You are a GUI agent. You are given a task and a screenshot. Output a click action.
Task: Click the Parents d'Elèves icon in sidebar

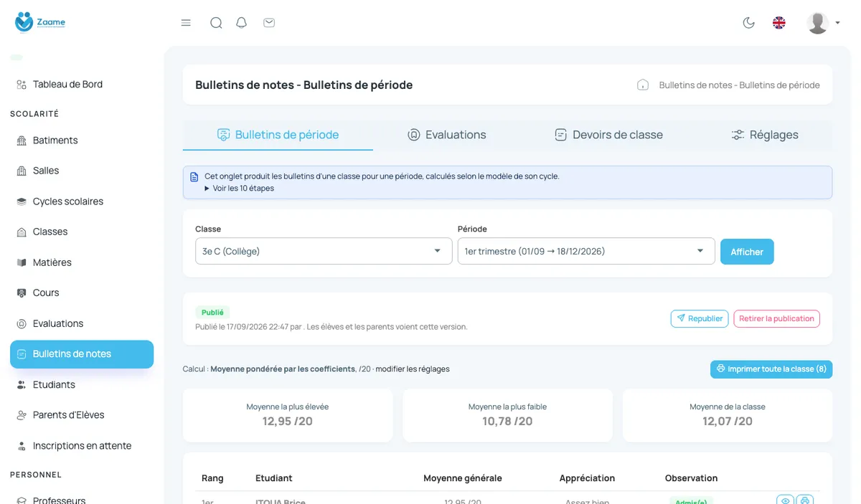[x=22, y=415]
